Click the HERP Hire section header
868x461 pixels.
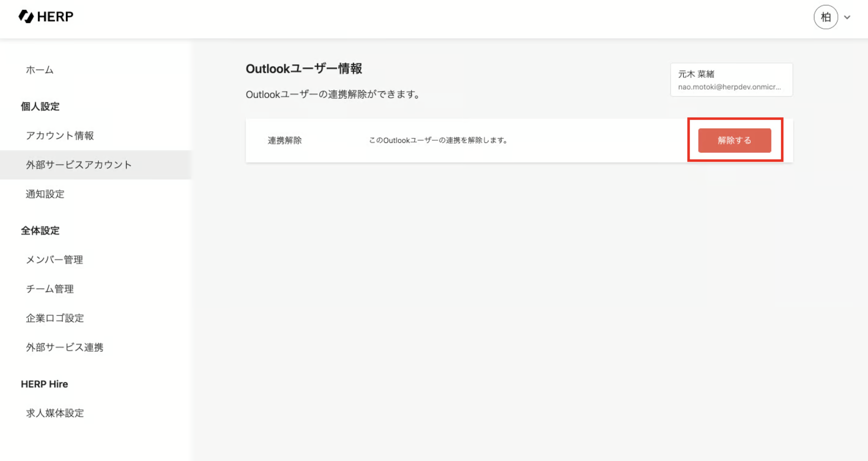(x=44, y=384)
